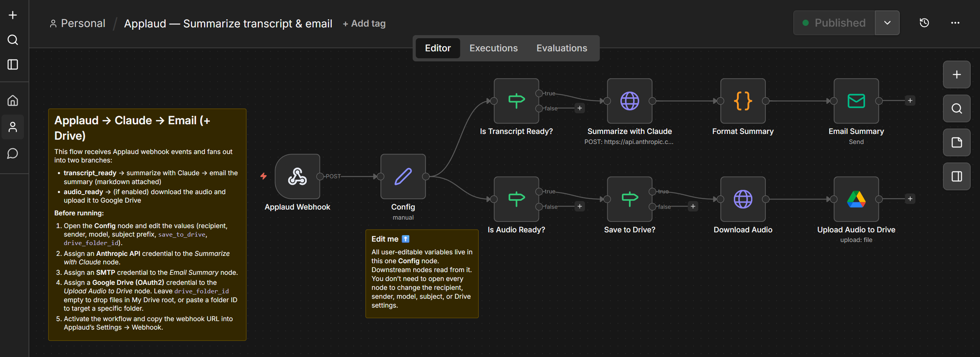Select the Applaud Webhook node

click(297, 177)
